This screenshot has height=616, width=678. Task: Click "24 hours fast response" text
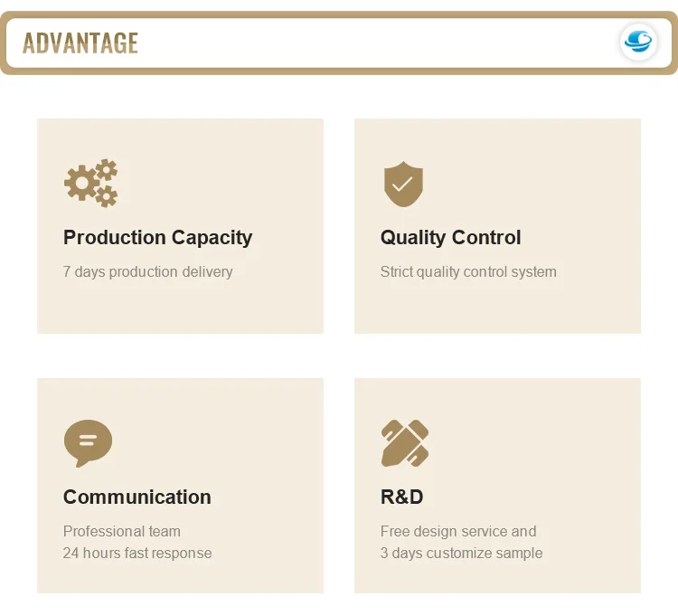click(x=137, y=554)
